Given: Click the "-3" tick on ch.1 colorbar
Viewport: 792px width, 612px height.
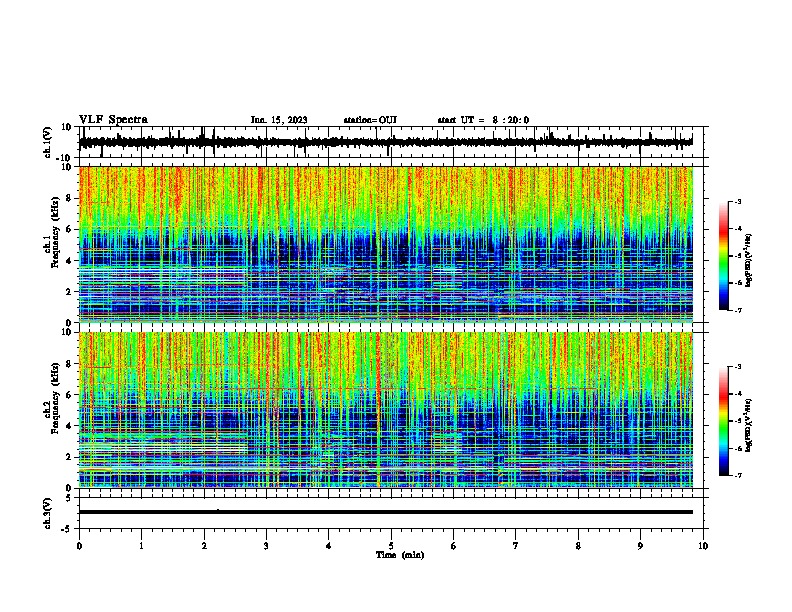Looking at the screenshot, I should (x=737, y=201).
